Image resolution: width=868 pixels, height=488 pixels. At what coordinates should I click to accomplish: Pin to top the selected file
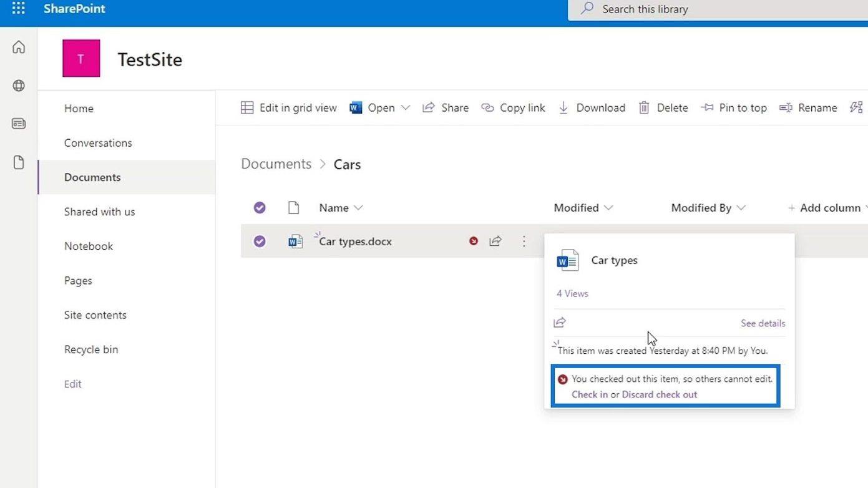click(734, 108)
